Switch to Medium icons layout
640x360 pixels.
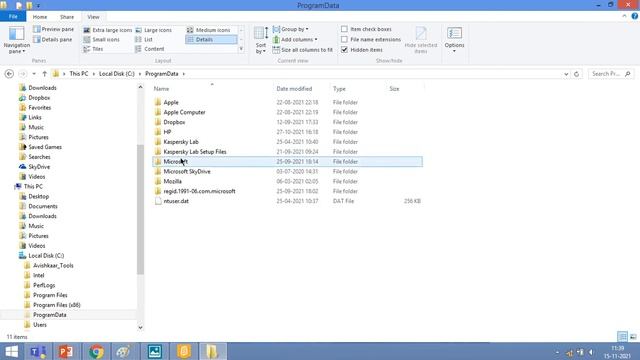point(209,30)
